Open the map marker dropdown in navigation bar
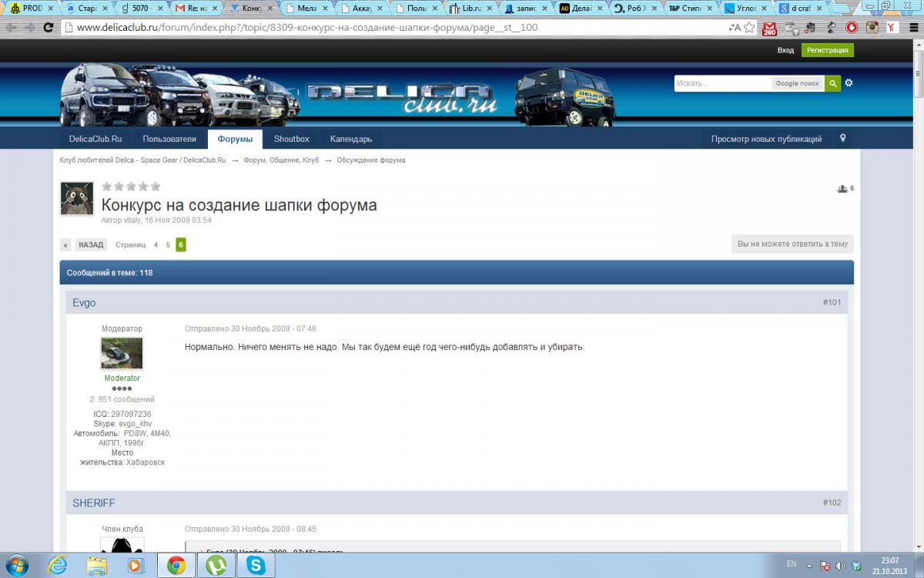The height and width of the screenshot is (578, 924). 843,139
